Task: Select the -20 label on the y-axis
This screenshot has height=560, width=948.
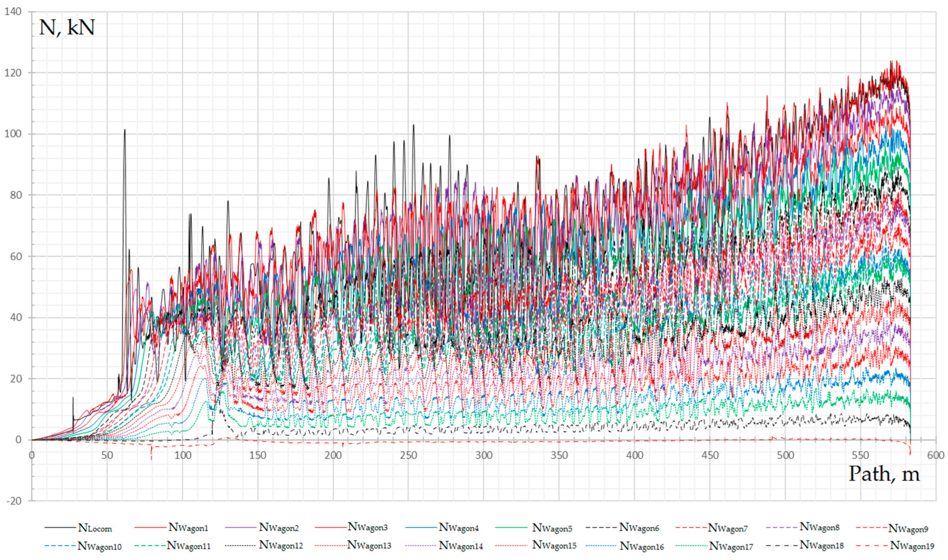Action: click(x=14, y=501)
